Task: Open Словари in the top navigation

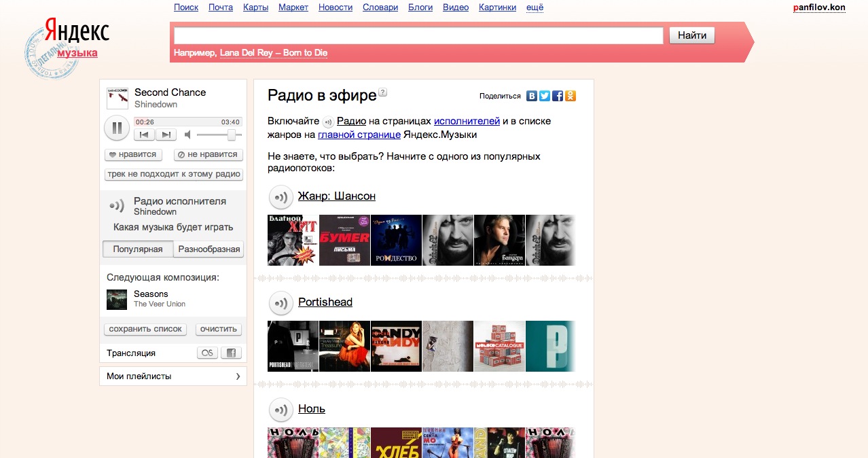Action: (380, 7)
